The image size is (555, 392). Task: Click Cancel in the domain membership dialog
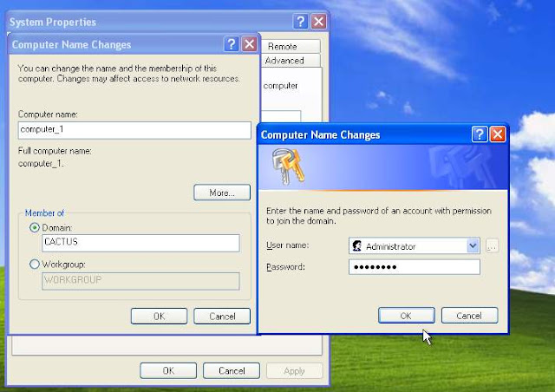[x=222, y=316]
